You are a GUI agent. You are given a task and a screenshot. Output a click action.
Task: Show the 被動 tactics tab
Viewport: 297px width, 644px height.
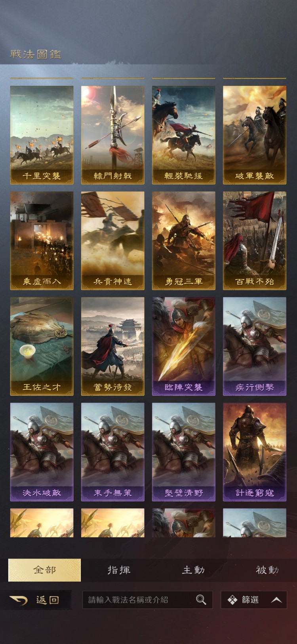(267, 570)
